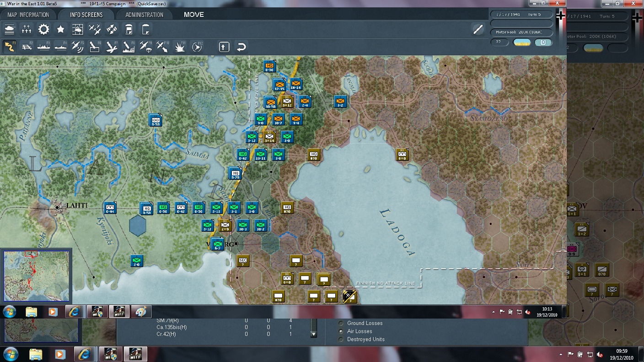The image size is (644, 362).
Task: Open the weather map icon
Action: tap(77, 30)
